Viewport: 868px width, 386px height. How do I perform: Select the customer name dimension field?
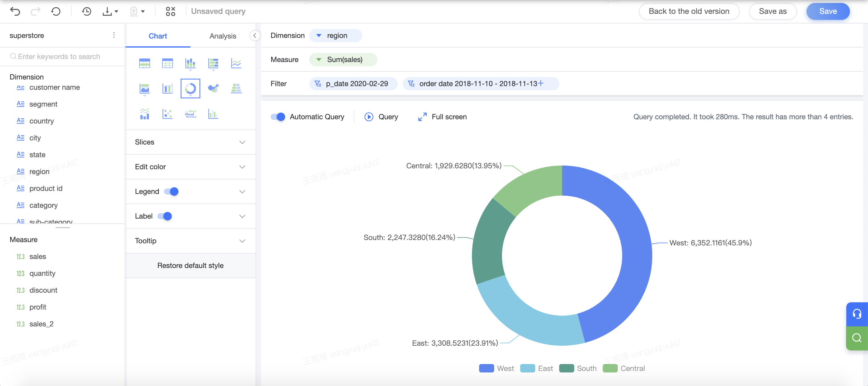[x=54, y=87]
